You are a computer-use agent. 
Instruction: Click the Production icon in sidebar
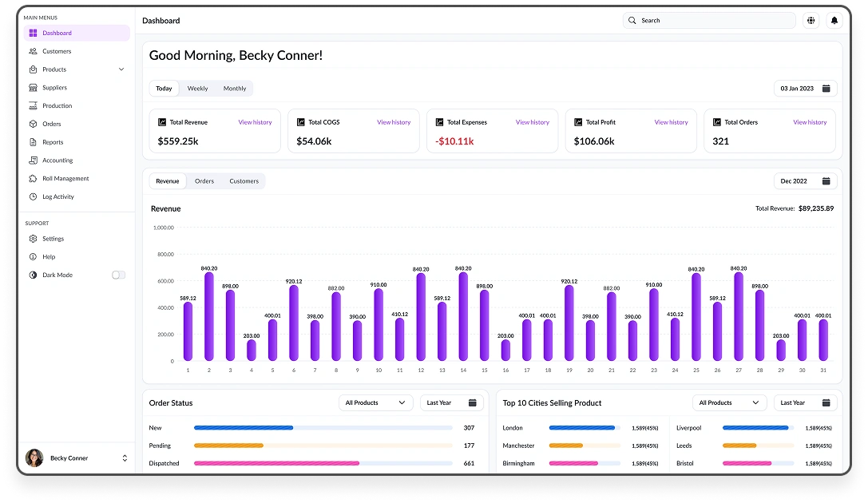coord(34,105)
